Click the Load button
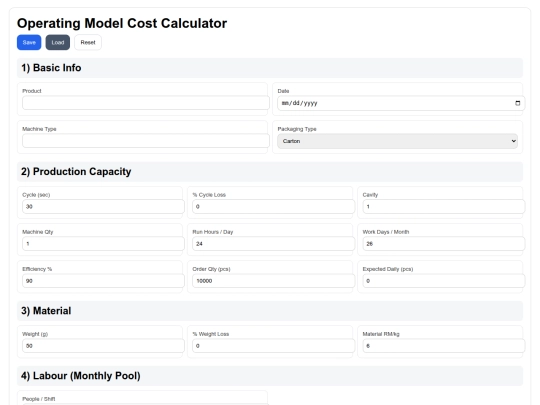Screen dimensions: 540x405 coord(58,42)
